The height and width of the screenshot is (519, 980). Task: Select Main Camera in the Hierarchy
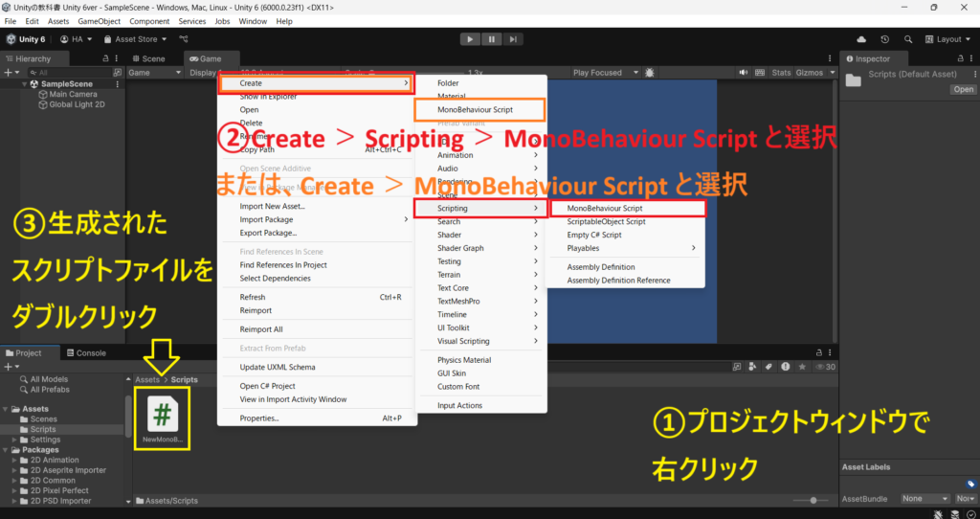click(68, 95)
